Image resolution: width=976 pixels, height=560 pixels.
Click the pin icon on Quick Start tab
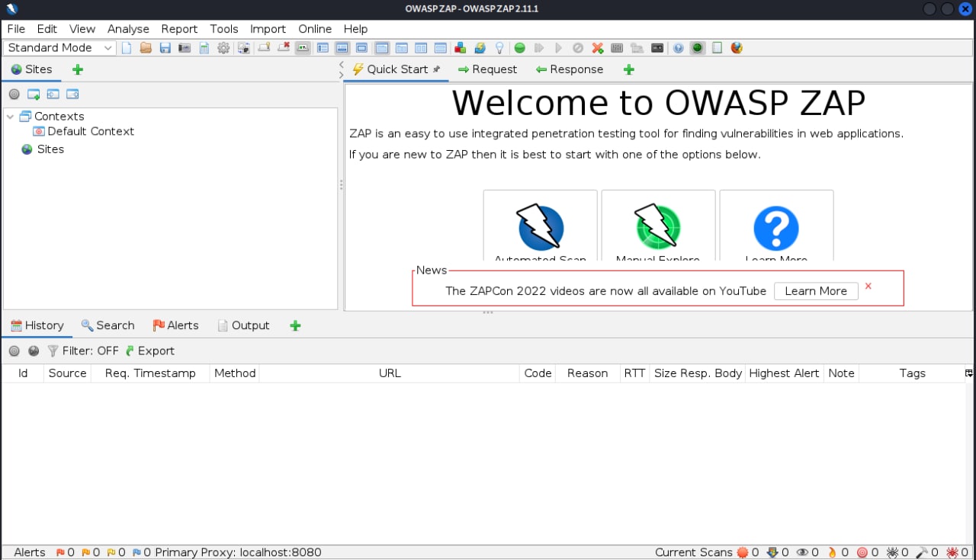(437, 69)
